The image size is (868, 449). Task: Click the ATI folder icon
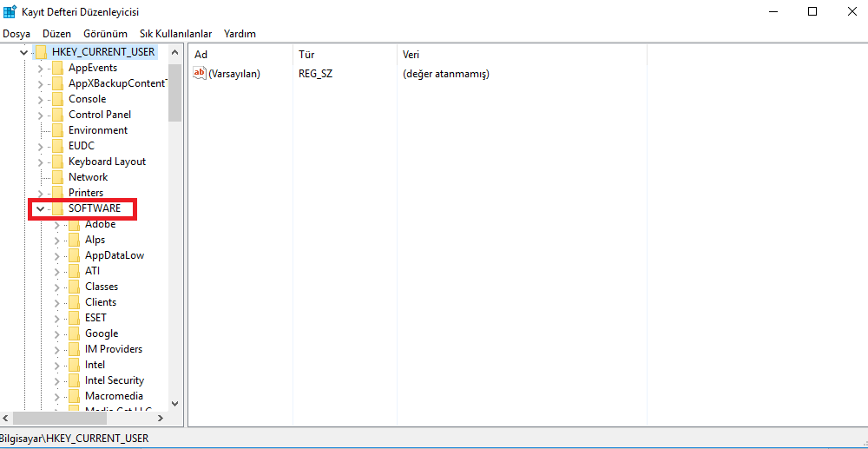coord(74,271)
